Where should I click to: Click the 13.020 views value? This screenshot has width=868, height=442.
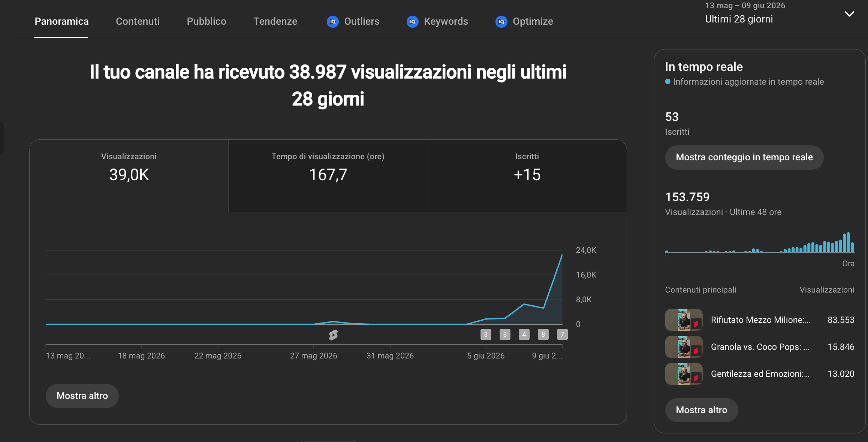pyautogui.click(x=841, y=374)
